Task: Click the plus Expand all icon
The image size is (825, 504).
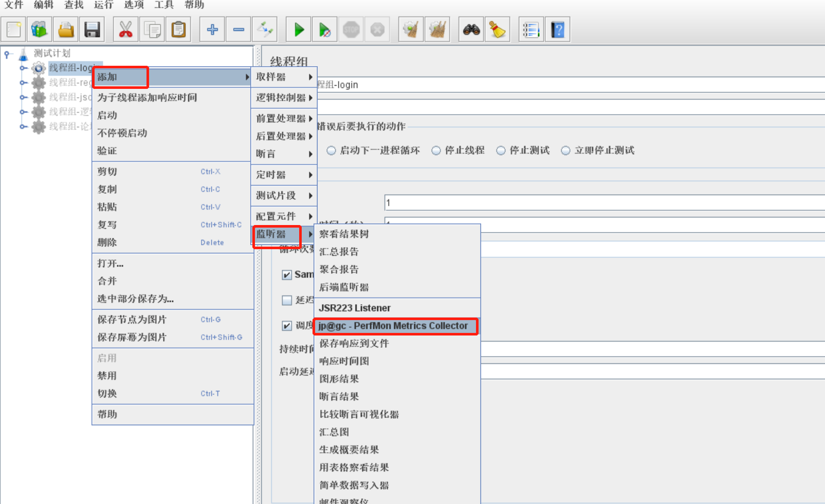Action: [x=212, y=29]
